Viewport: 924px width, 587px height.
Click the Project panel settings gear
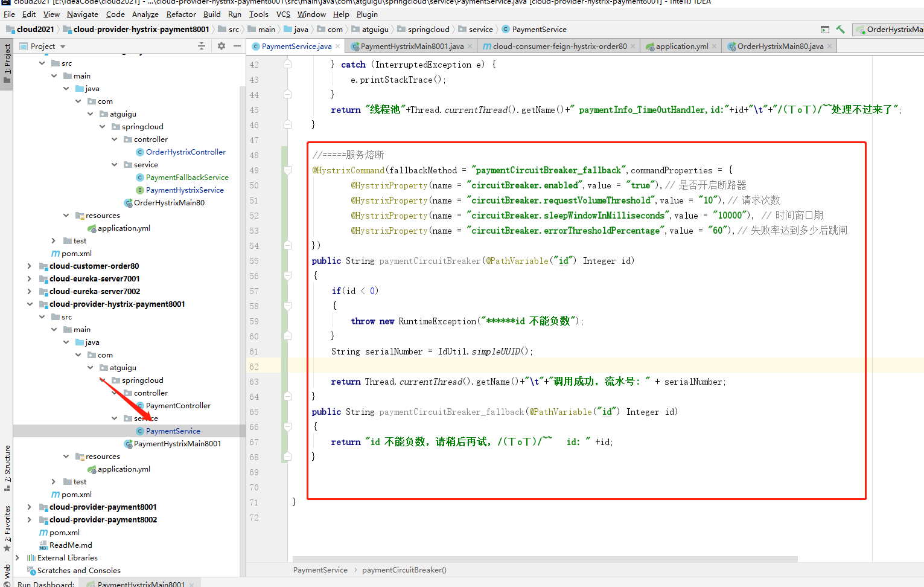coord(221,46)
